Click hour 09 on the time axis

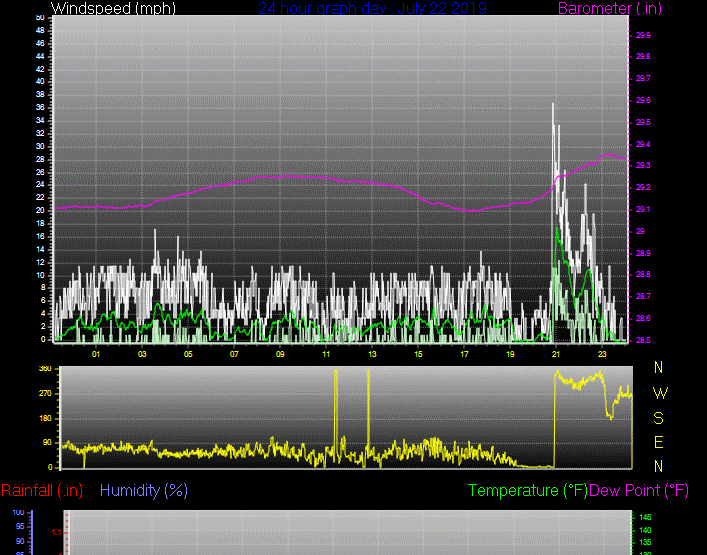pyautogui.click(x=280, y=354)
